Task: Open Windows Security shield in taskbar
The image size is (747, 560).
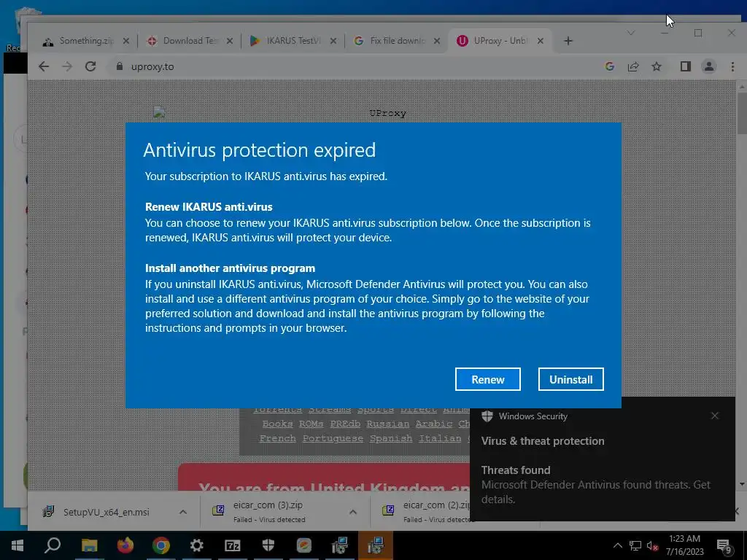Action: click(x=268, y=545)
